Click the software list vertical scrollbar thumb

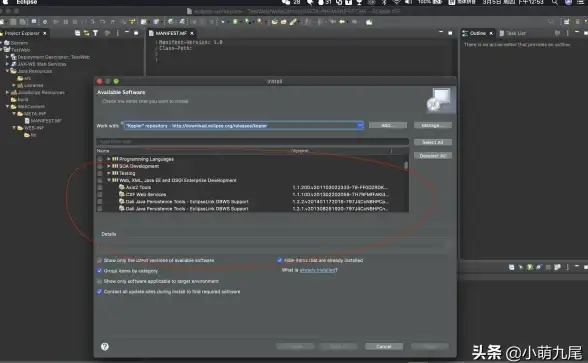406,165
